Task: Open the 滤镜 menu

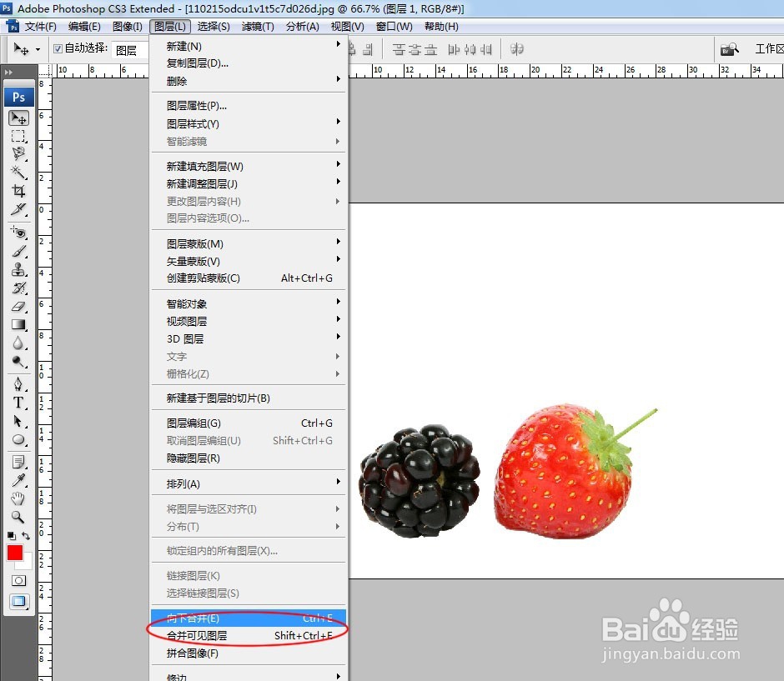Action: click(256, 26)
